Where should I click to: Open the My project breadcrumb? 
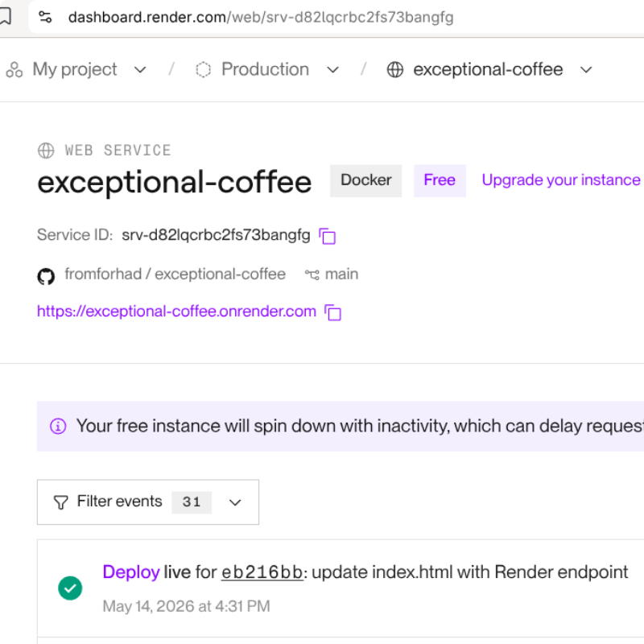pos(75,69)
